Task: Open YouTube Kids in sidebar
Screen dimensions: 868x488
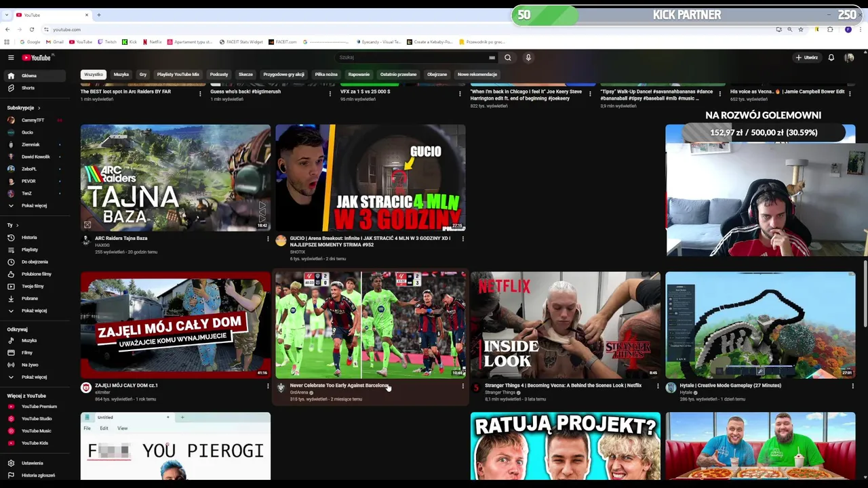Action: click(34, 443)
